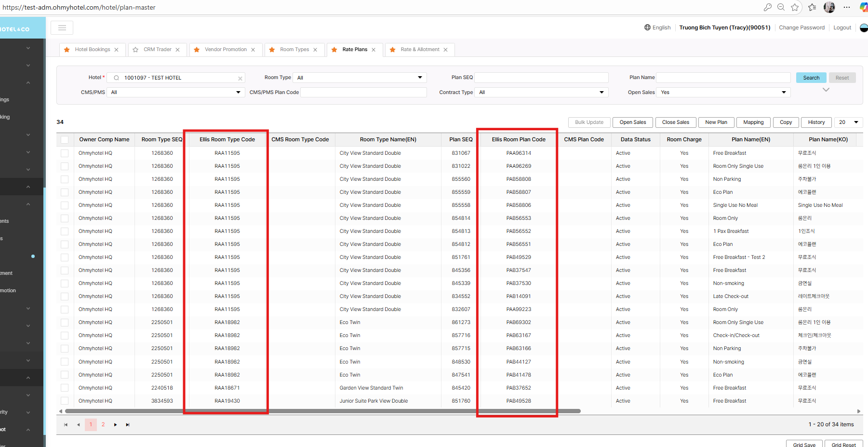Go to next page arrow in pager
Screen dimensions: 868x447
(115, 425)
